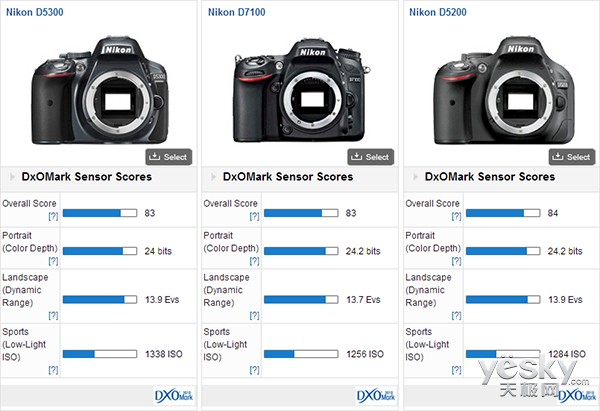Click the Nikon D5200 camera image
This screenshot has width=600, height=411.
[504, 91]
